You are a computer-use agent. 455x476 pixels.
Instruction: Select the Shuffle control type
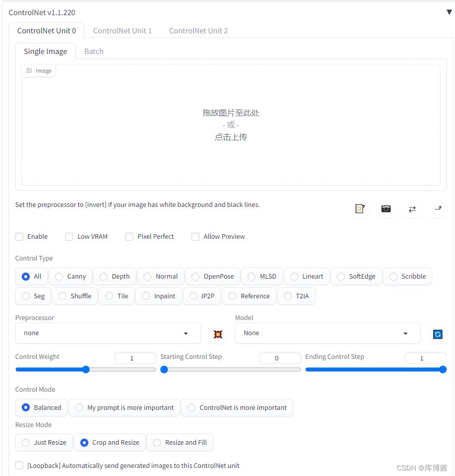pos(75,296)
